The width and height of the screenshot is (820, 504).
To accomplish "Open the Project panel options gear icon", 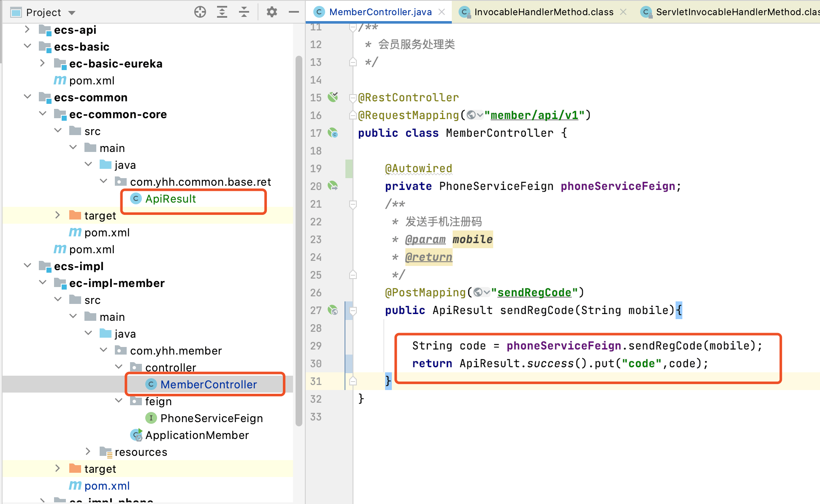I will [x=272, y=12].
